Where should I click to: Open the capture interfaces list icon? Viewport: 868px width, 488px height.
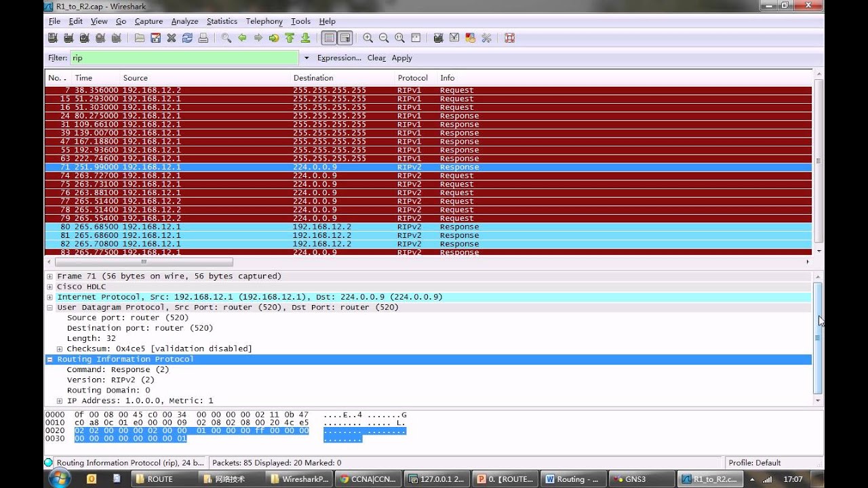[52, 38]
